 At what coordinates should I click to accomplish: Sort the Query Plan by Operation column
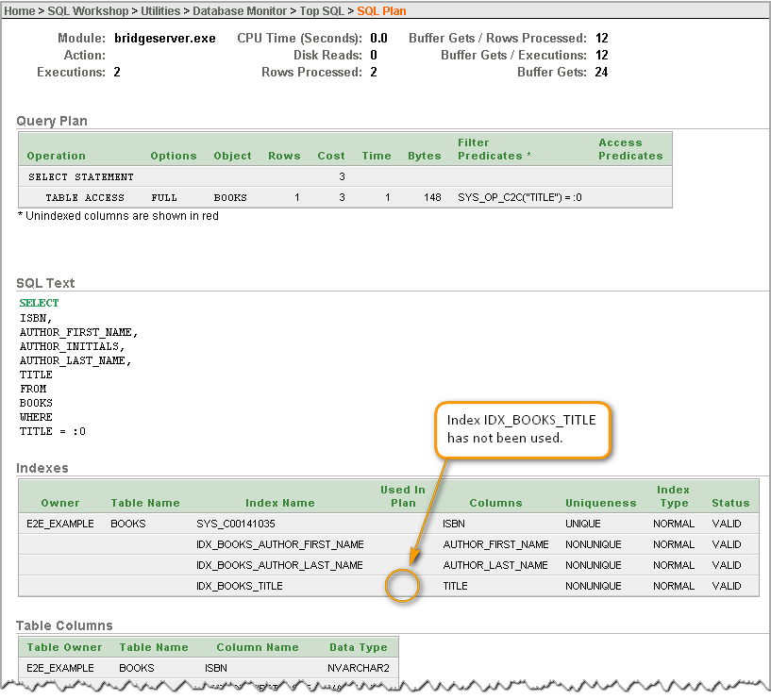point(60,155)
